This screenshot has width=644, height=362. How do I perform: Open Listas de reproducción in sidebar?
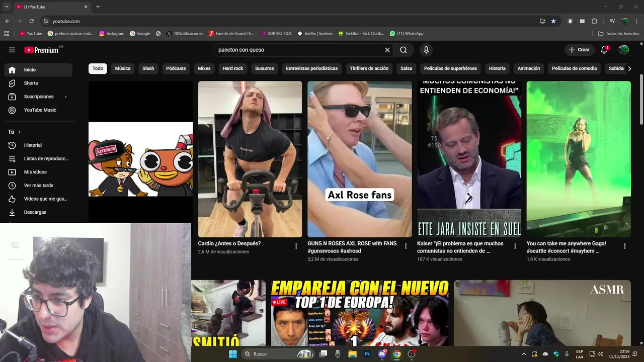[38, 158]
